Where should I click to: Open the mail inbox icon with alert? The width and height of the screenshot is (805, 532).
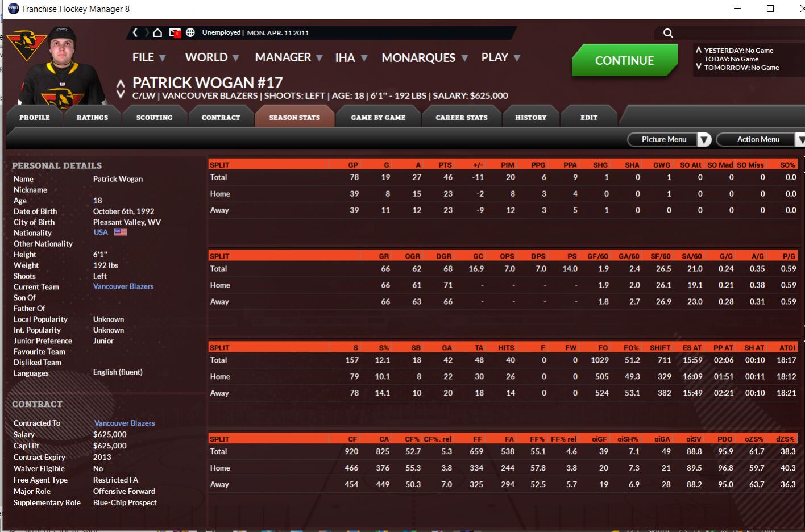175,33
